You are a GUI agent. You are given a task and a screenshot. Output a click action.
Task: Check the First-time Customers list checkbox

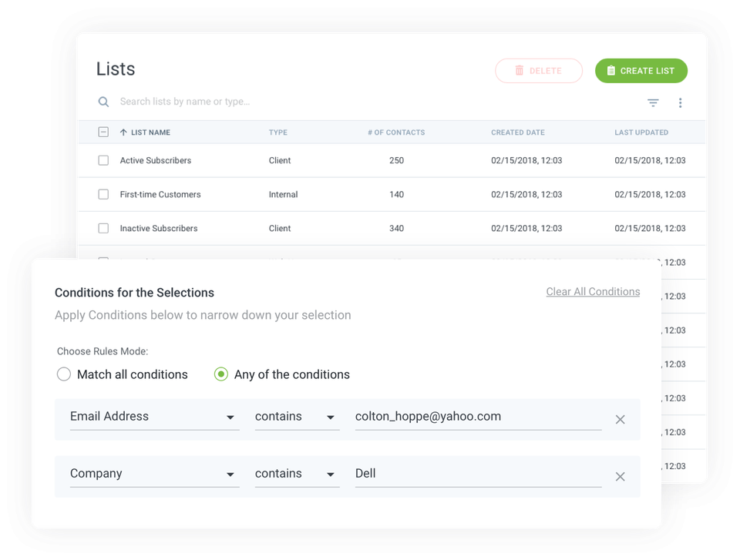(103, 194)
